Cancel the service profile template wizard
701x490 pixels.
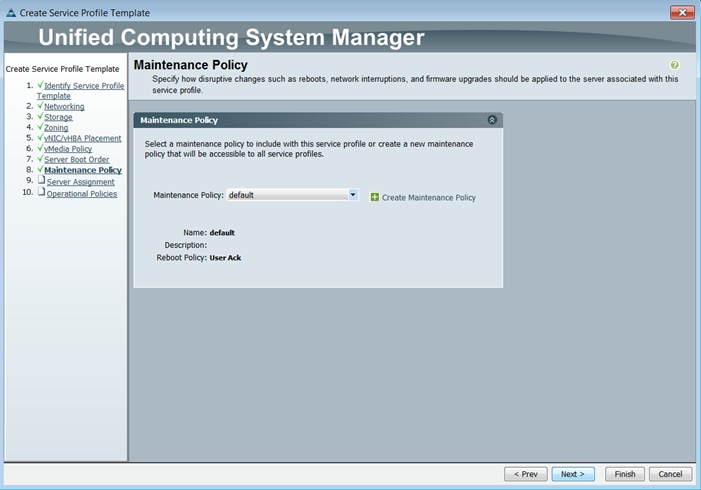[x=670, y=474]
